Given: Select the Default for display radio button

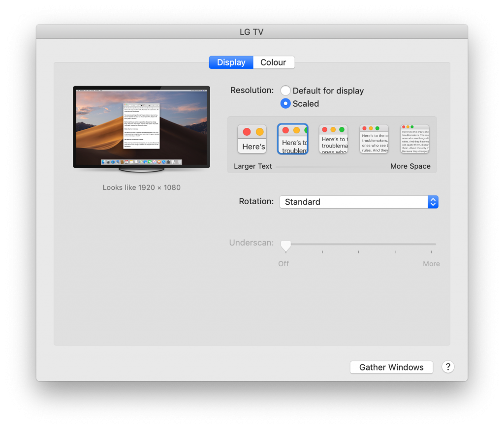Looking at the screenshot, I should tap(285, 91).
